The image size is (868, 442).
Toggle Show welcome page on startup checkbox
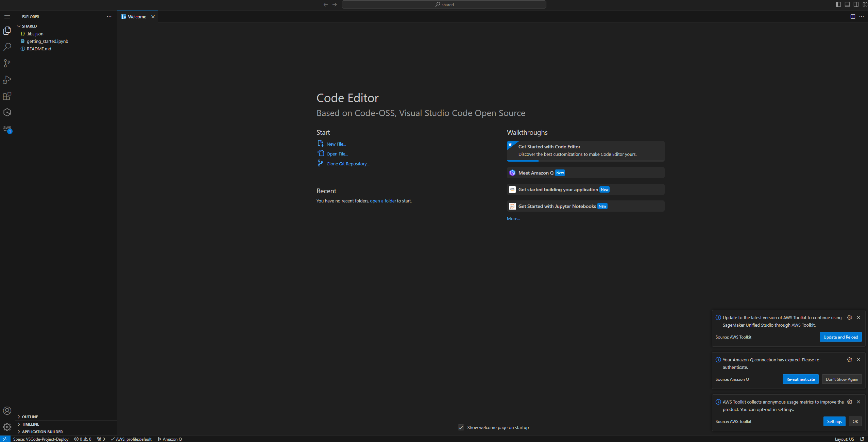coord(461,427)
